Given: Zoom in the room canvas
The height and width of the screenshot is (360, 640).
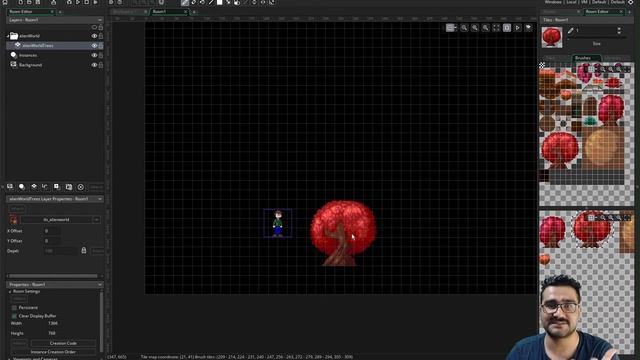Looking at the screenshot, I should click(485, 28).
